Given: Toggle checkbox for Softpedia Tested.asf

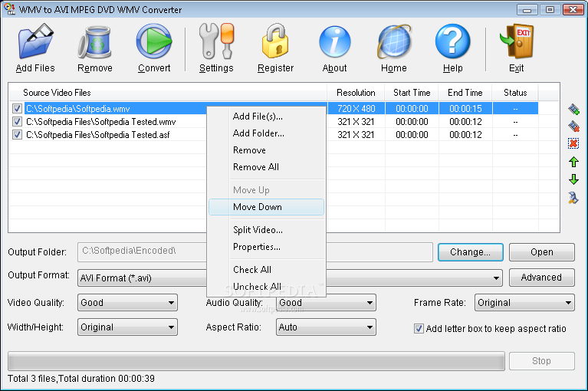Looking at the screenshot, I should point(17,135).
